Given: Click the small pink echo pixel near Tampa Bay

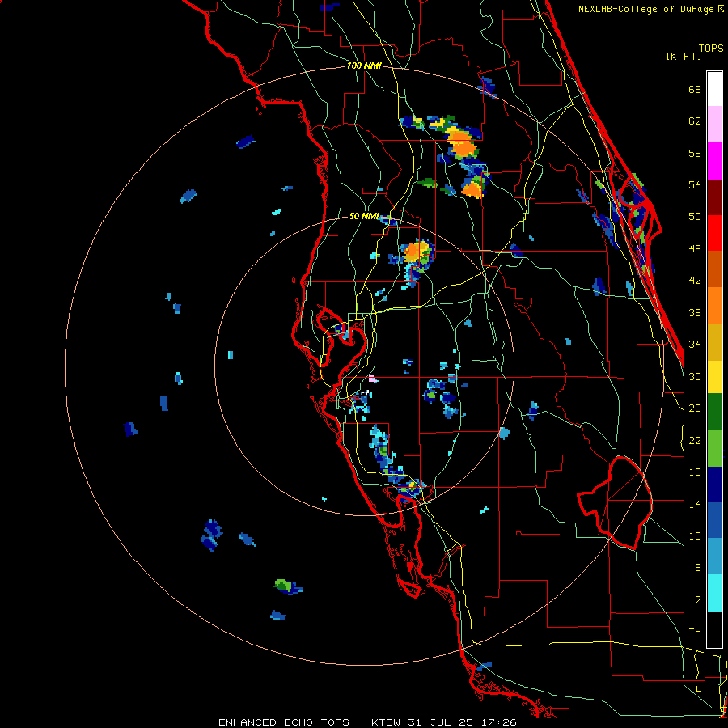Looking at the screenshot, I should coord(372,379).
